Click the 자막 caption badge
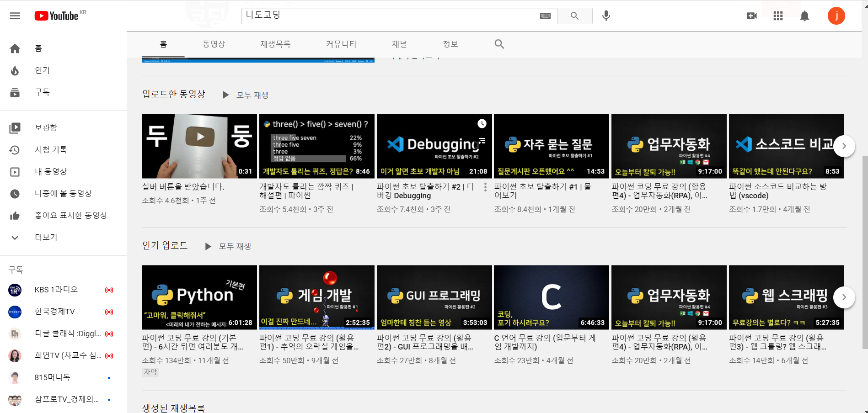868x413 pixels. [x=150, y=372]
